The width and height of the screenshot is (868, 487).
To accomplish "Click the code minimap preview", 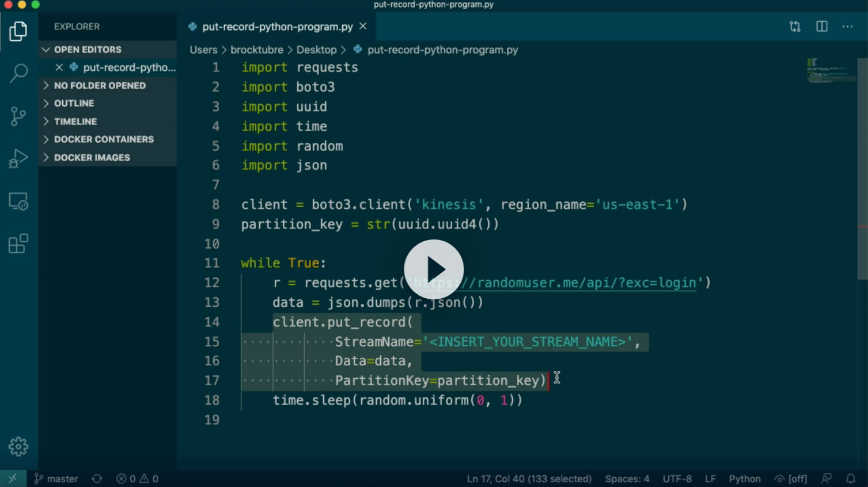I will click(831, 70).
